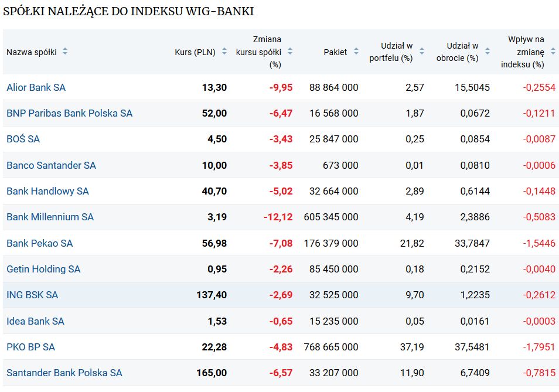Click the BOŚ SA company link

(23, 139)
